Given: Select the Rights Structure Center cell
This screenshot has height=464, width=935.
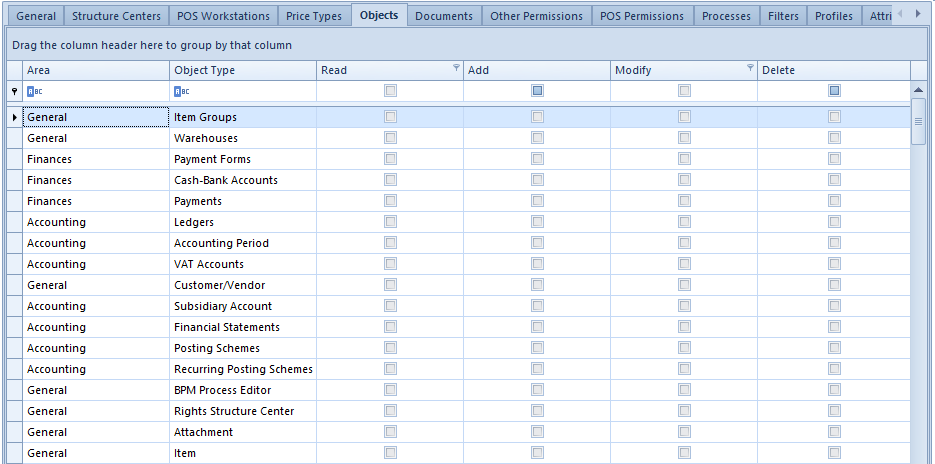Looking at the screenshot, I should point(243,411).
